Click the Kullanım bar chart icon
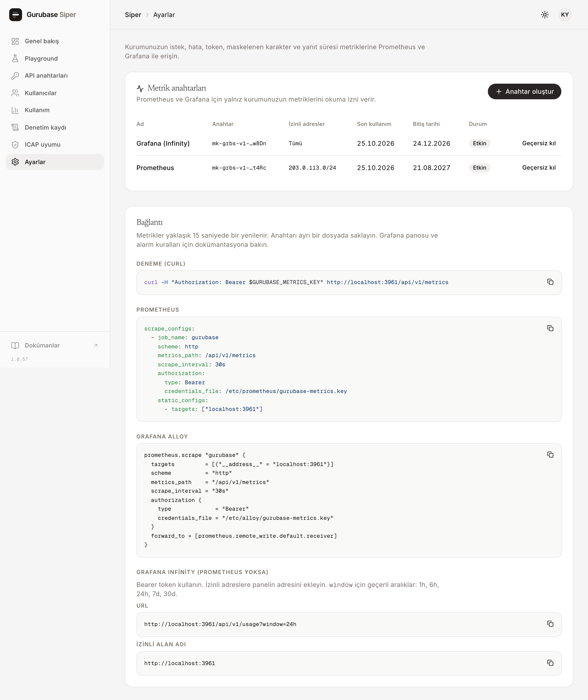The height and width of the screenshot is (700, 588). pos(15,110)
